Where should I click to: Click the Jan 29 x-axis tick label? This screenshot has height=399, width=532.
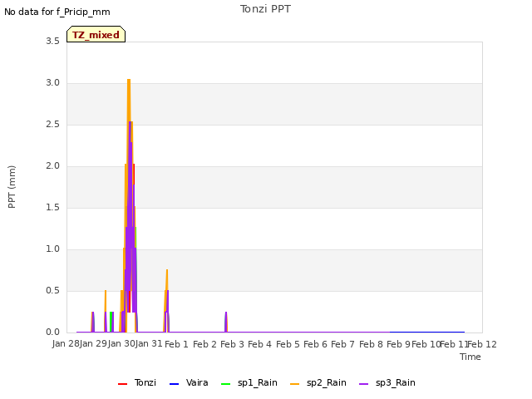[x=93, y=344]
